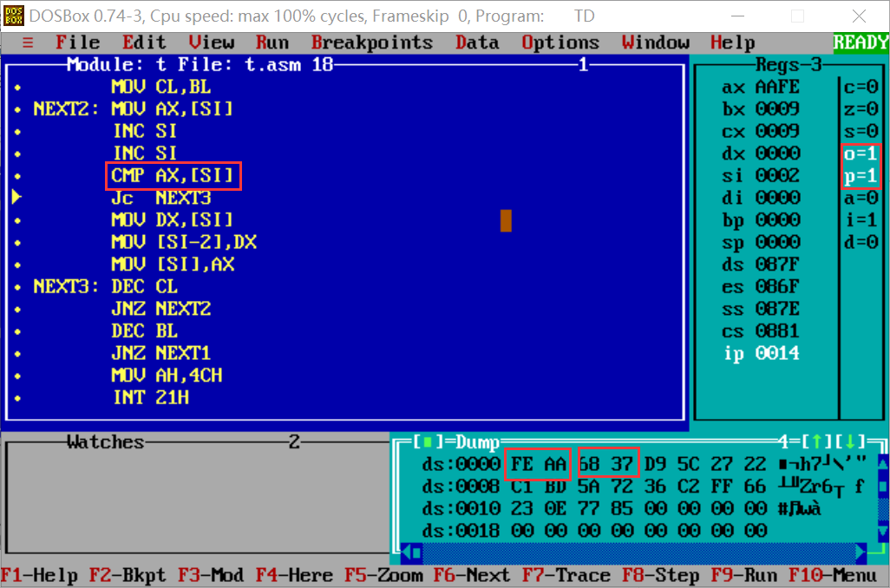
Task: Toggle breakpoint dot on INT 21H line
Action: (x=17, y=398)
